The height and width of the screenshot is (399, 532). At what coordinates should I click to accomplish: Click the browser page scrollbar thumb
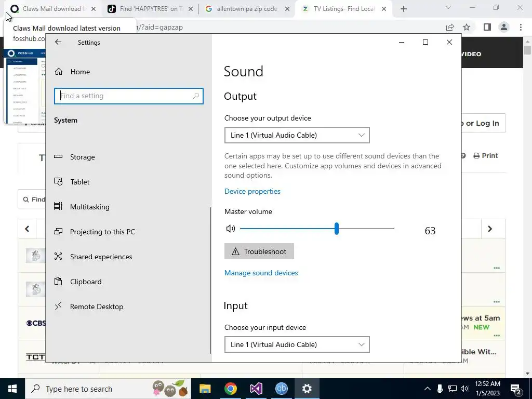click(x=527, y=50)
